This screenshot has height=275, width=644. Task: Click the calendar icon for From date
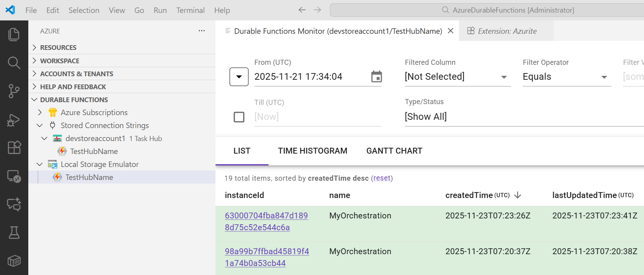(376, 77)
